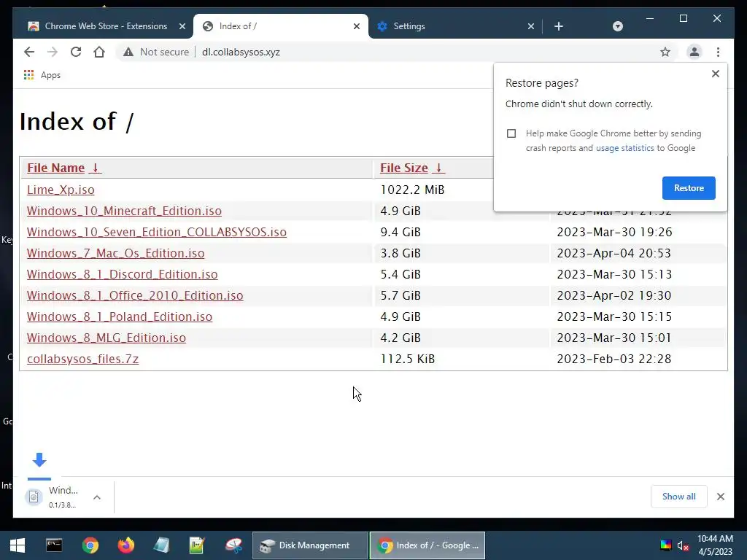Close the Index of / tab
This screenshot has height=560, width=747.
coord(356,26)
